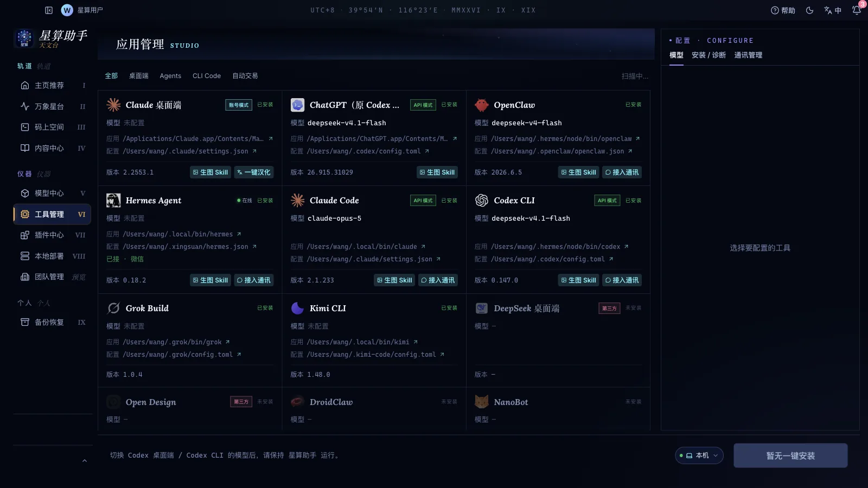Click the Kimi CLI app icon
Viewport: 868px width, 488px height.
pos(297,309)
